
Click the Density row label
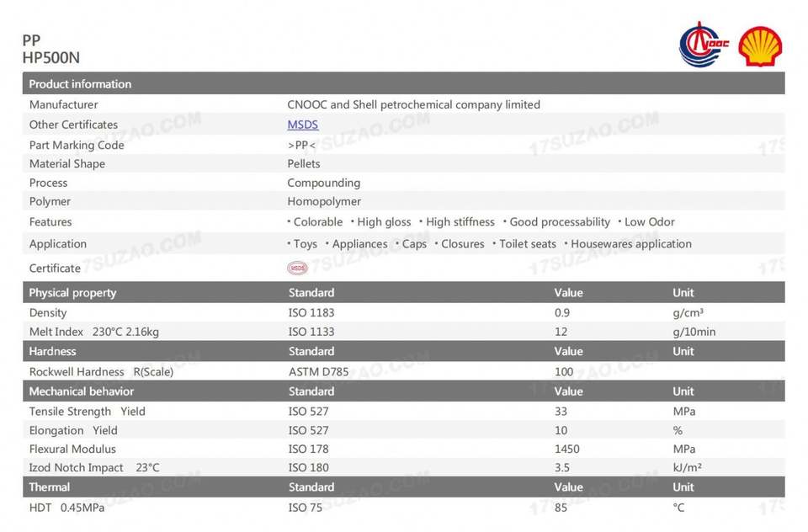tap(48, 313)
